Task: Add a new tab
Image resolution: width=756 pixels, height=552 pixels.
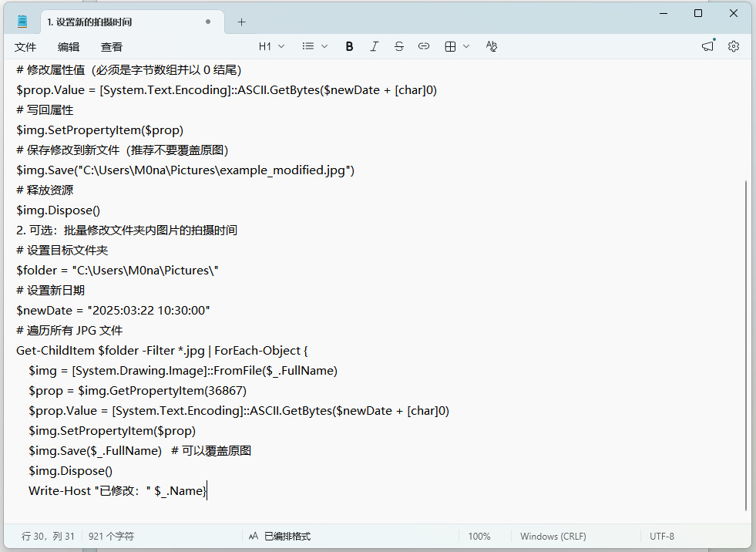Action: click(x=241, y=22)
